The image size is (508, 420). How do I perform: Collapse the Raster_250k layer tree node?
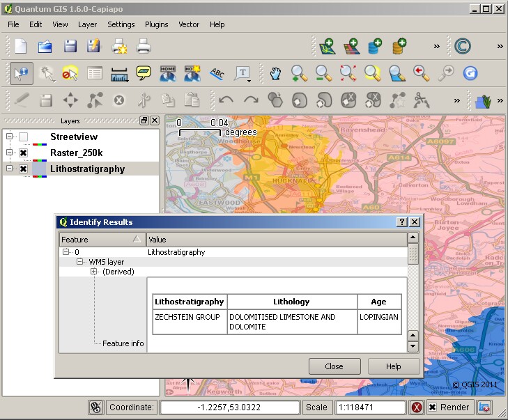point(9,153)
